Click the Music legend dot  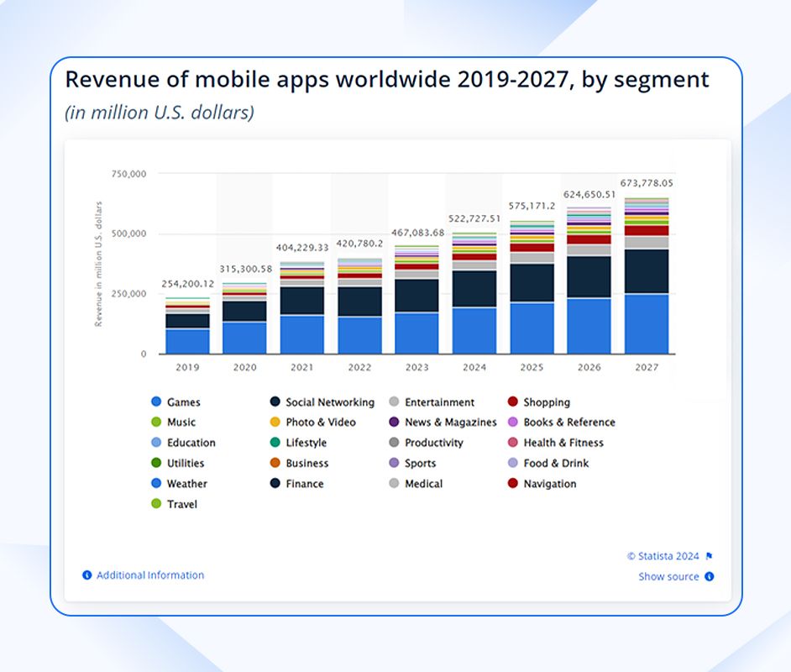[156, 422]
